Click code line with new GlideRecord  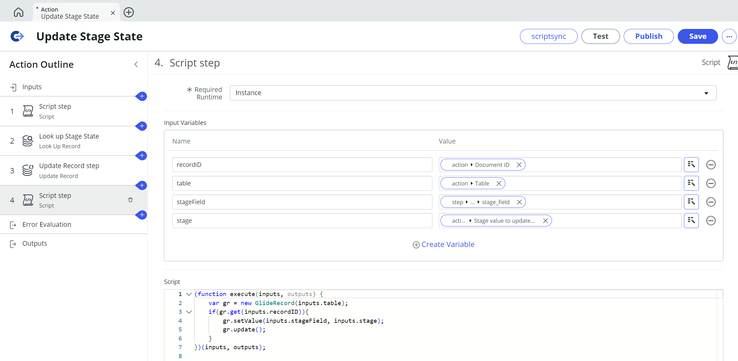tap(278, 303)
